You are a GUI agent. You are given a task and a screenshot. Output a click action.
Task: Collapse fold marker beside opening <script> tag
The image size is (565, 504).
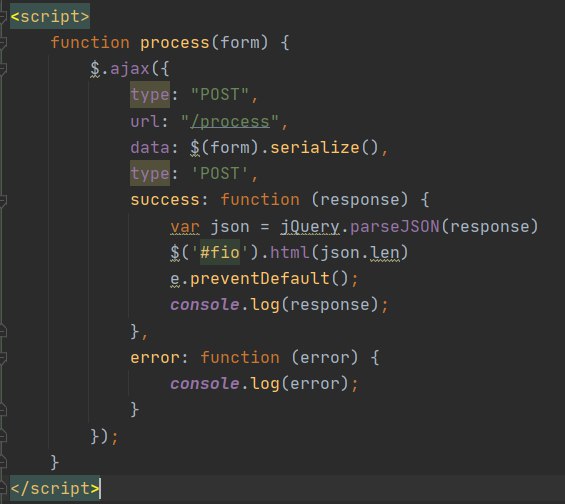(3, 16)
